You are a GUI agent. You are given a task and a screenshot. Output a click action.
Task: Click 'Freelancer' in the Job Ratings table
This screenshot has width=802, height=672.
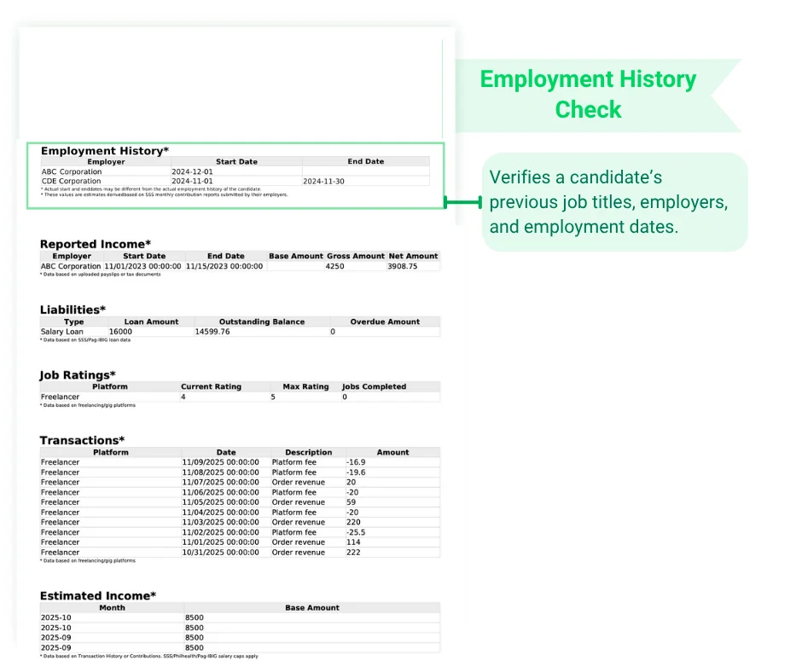60,397
